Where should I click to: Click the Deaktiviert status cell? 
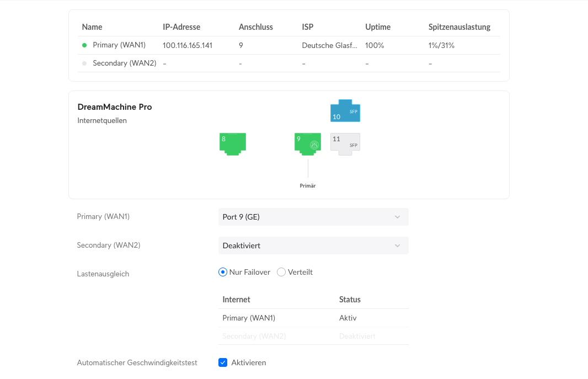[357, 336]
